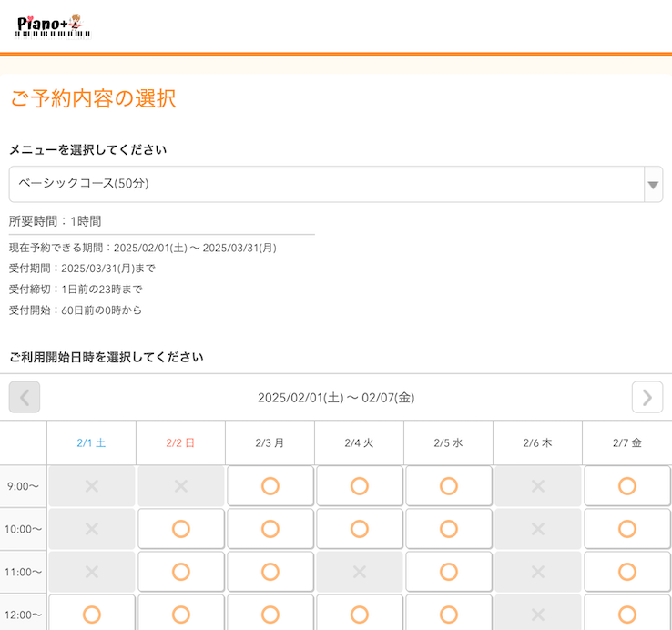Click the 受付開始:60日前の0時から line

point(75,310)
